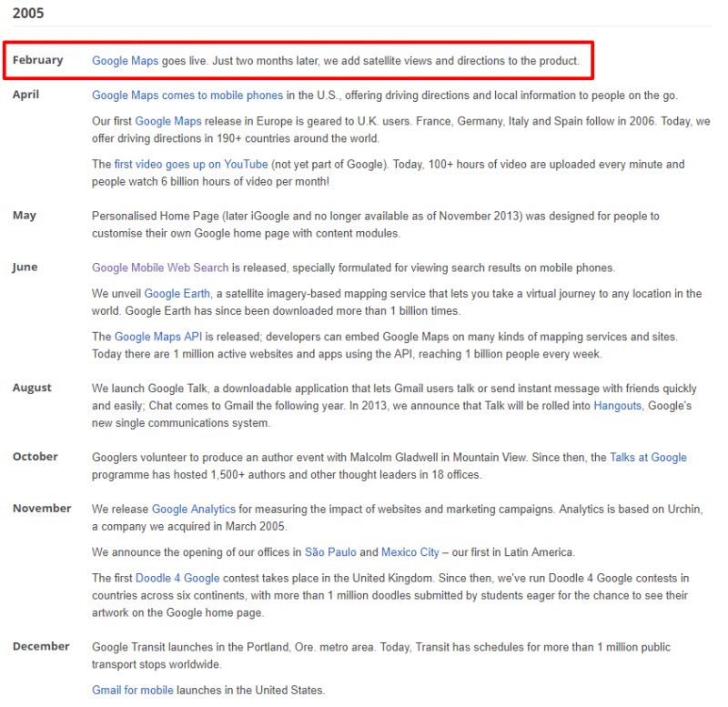The width and height of the screenshot is (728, 707).
Task: Open the Google Mobile Web Search link
Action: 160,268
